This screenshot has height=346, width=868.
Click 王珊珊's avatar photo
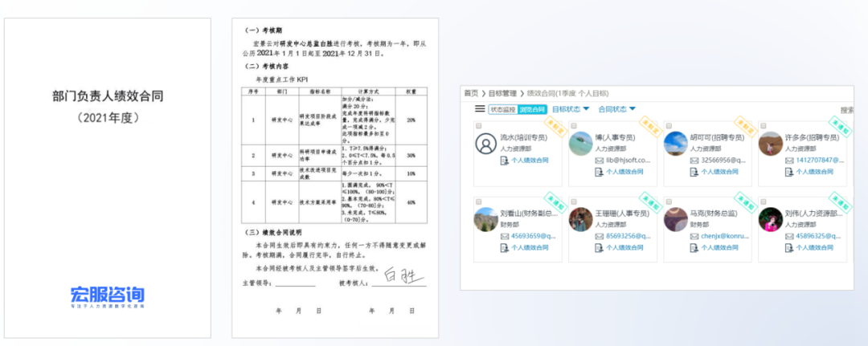click(x=581, y=219)
